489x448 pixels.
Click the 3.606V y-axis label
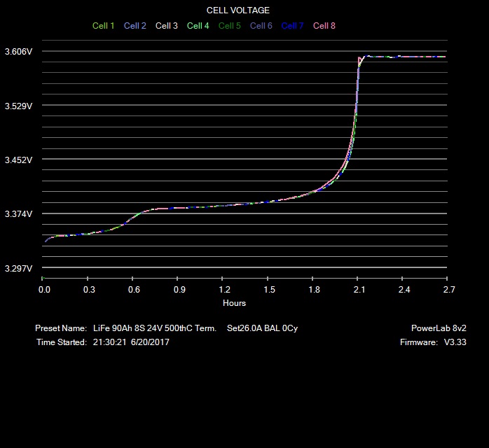18,52
